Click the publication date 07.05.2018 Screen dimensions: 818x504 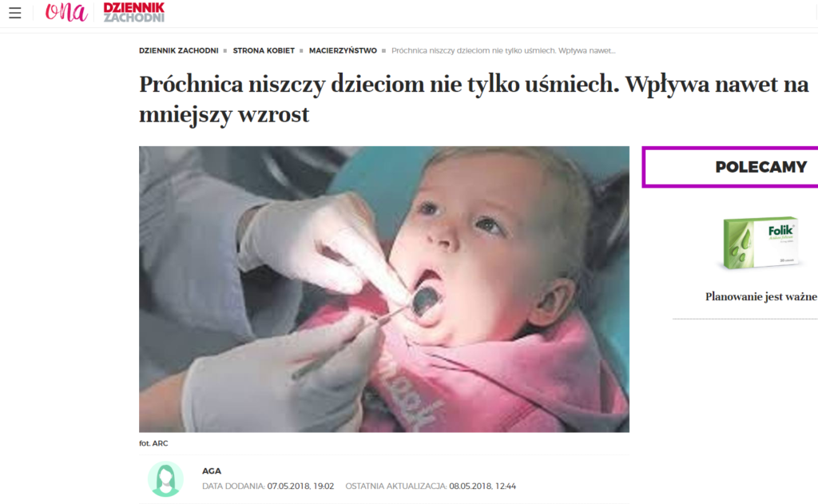pos(300,486)
